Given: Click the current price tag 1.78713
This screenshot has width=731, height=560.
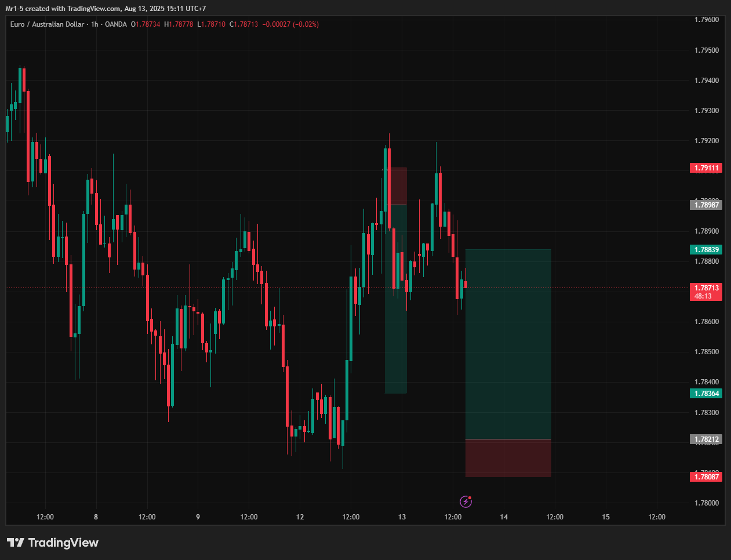Looking at the screenshot, I should (706, 288).
